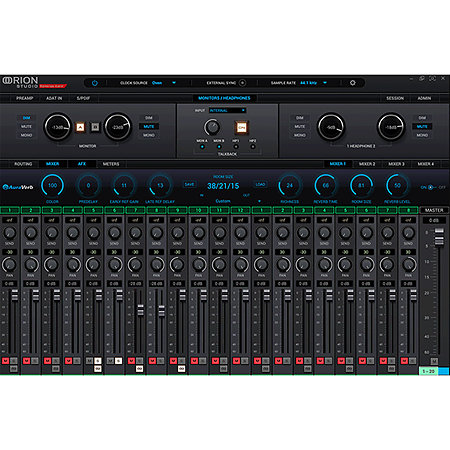The image size is (450, 450).
Task: Click the MASTER 0 dB level readout
Action: [434, 220]
